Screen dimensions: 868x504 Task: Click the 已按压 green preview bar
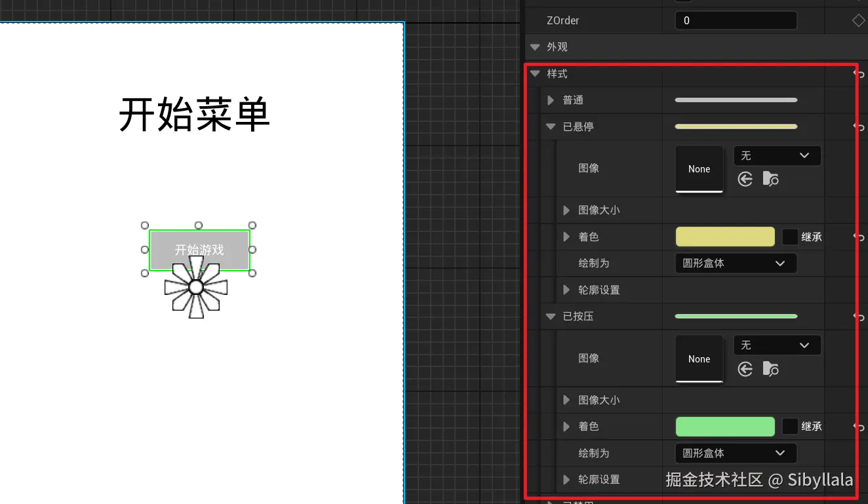pyautogui.click(x=736, y=317)
